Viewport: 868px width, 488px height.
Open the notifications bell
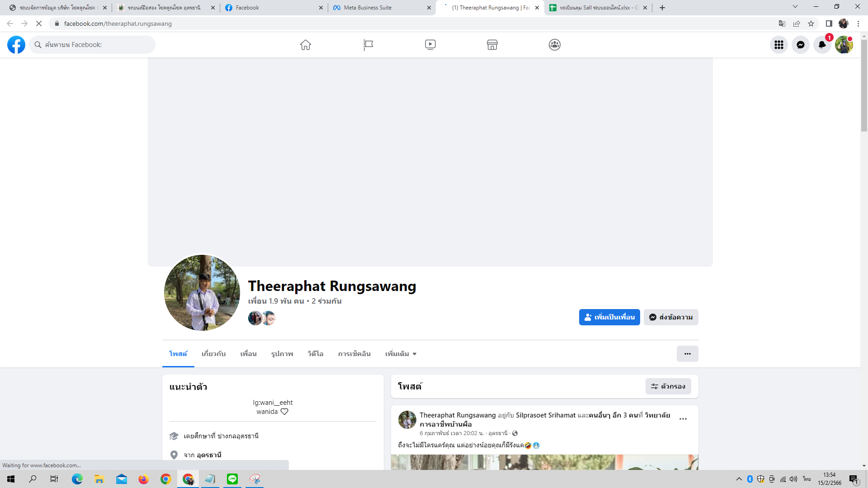(x=822, y=45)
